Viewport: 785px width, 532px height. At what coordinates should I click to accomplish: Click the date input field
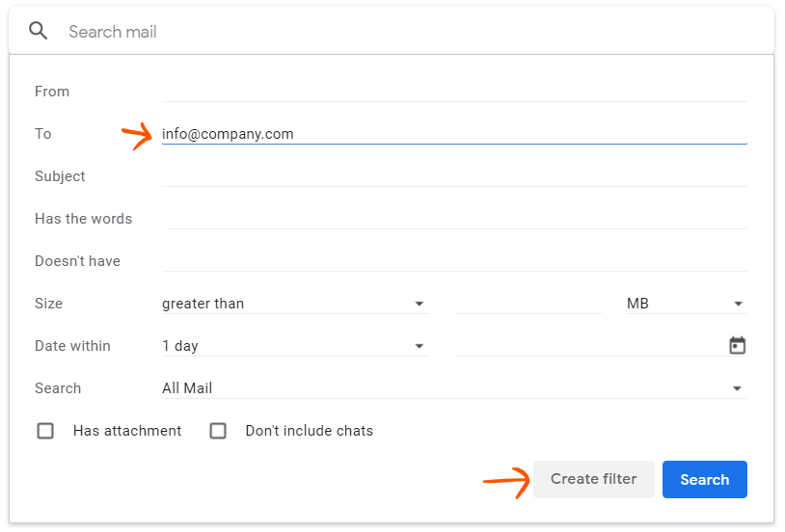(x=586, y=346)
